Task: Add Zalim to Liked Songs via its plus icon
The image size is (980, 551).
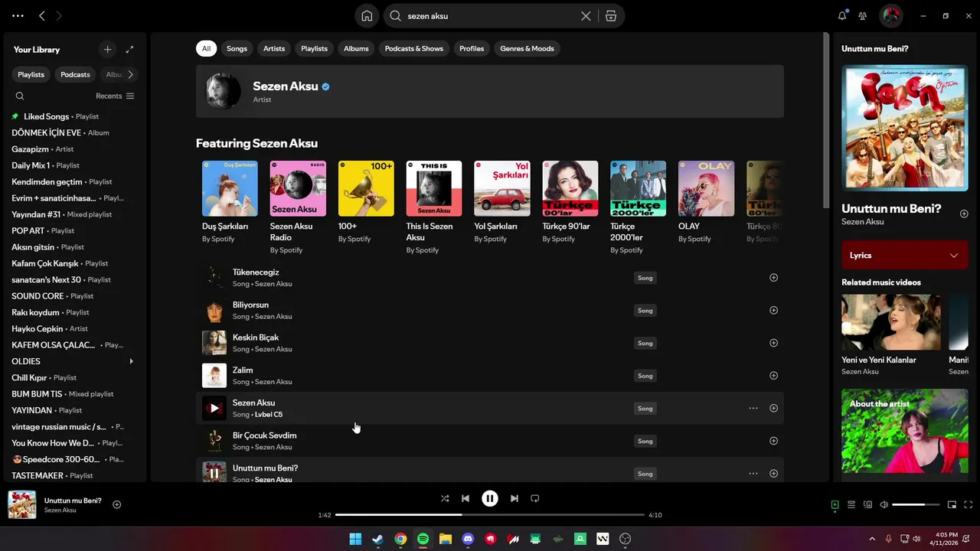Action: 773,375
